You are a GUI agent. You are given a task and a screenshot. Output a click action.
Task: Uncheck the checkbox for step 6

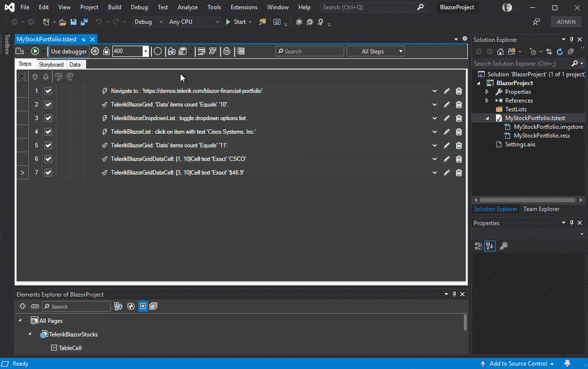point(48,159)
